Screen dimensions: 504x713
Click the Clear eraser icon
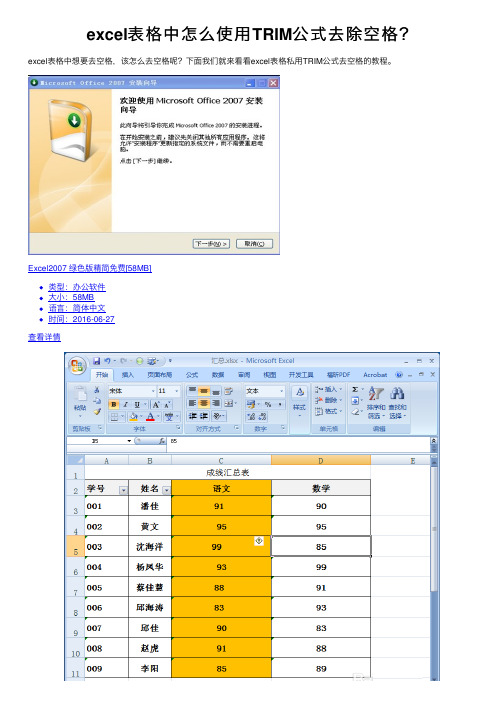[x=355, y=412]
